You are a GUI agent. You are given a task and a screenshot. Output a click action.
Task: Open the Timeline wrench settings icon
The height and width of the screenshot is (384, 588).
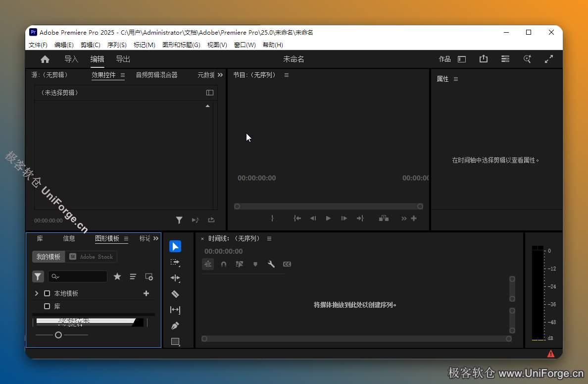271,264
